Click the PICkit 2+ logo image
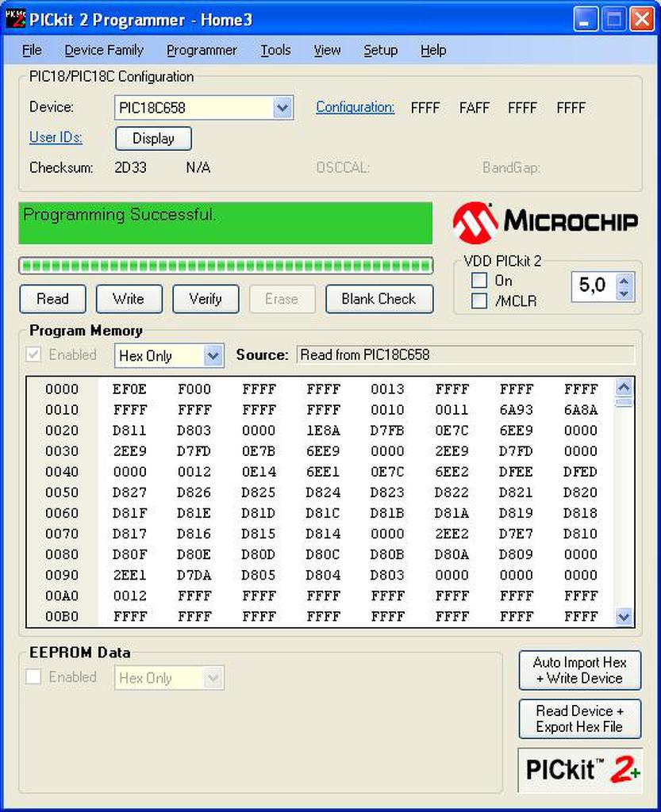Screen dimensions: 661x812 (x=580, y=770)
